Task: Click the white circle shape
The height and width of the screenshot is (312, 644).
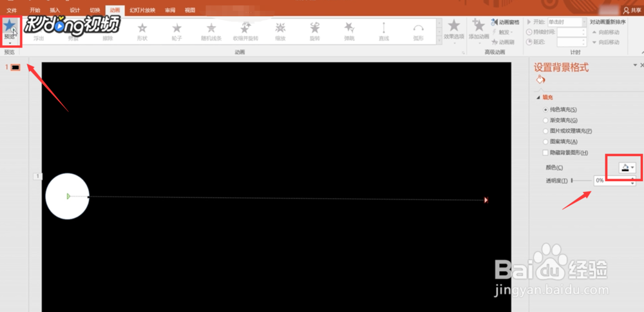Action: click(x=67, y=196)
